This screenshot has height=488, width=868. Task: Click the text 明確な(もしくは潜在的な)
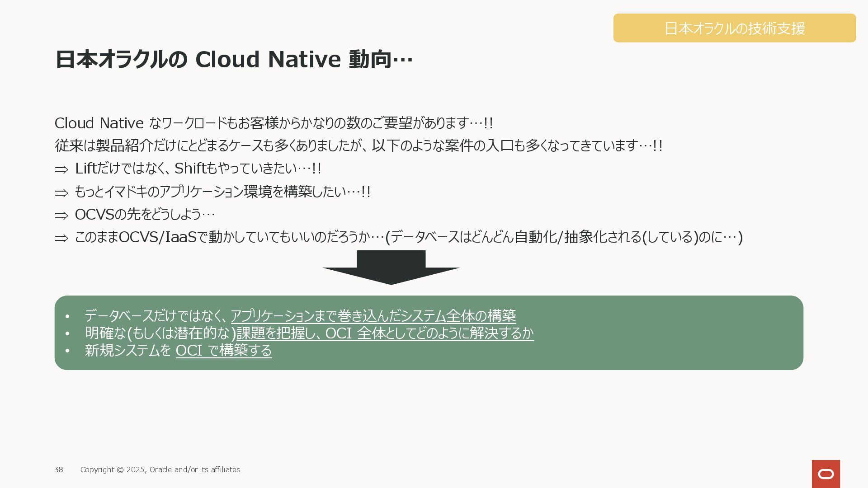160,333
